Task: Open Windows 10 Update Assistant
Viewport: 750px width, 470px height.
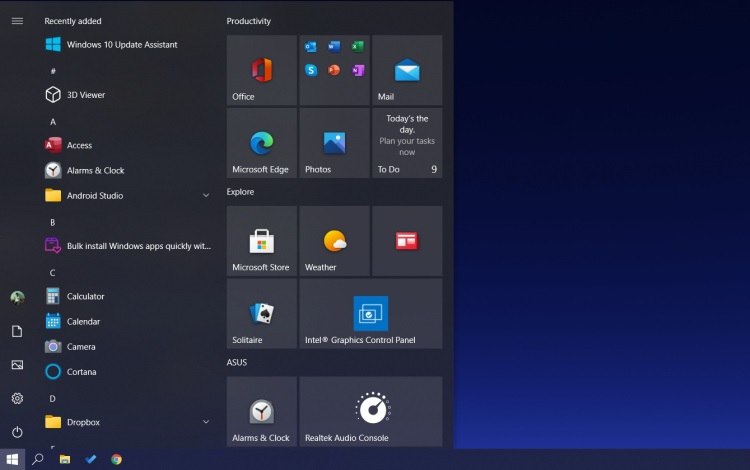Action: click(128, 44)
